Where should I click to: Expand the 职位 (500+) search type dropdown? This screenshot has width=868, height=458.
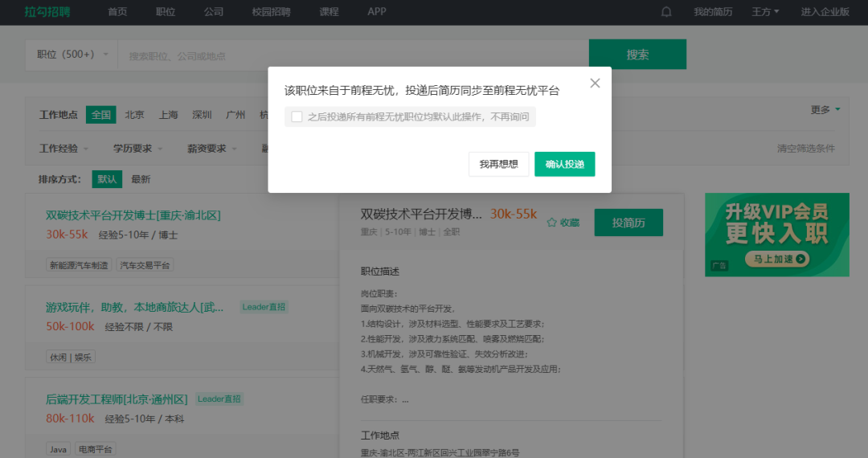(72, 55)
